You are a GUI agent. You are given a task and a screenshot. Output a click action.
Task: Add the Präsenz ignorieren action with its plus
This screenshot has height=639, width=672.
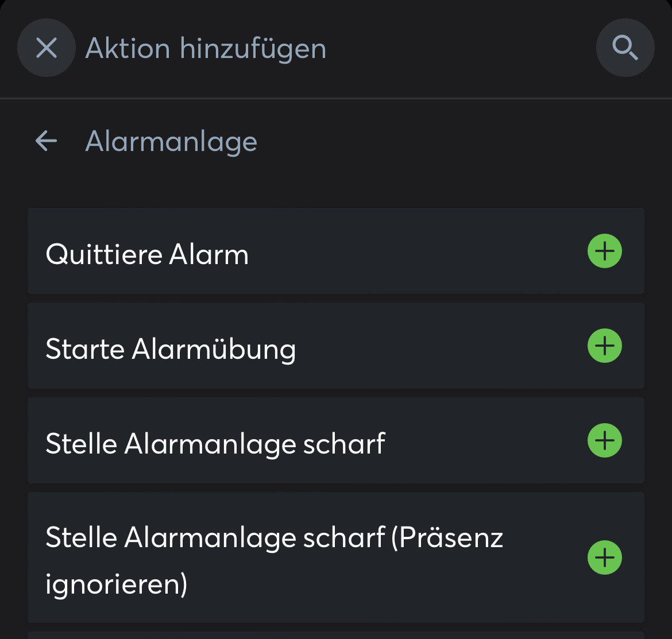point(604,557)
